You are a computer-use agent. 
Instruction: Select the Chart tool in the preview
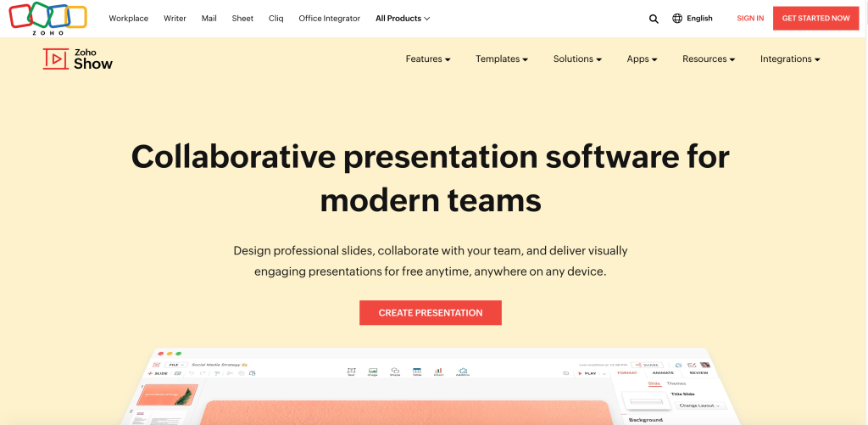[439, 372]
